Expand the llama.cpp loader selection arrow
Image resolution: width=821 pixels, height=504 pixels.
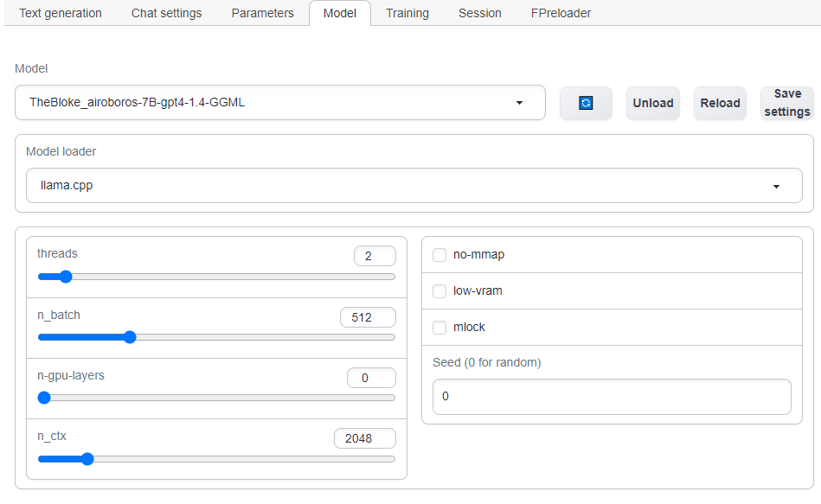point(776,185)
